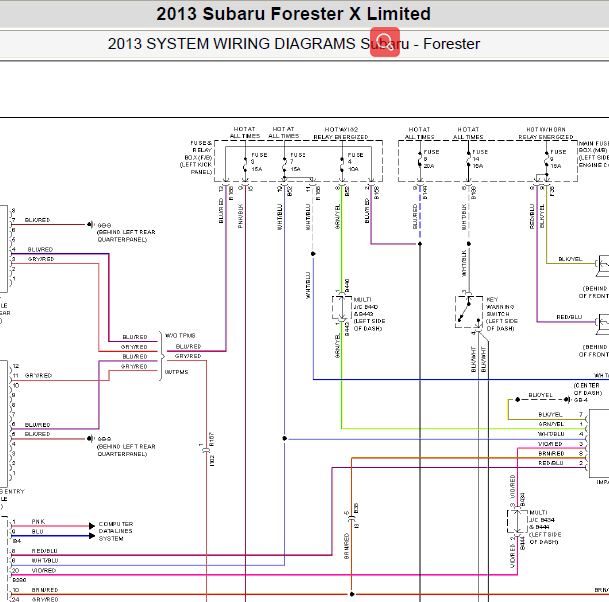Click the 'PNK' wire label at pin 1
The image size is (609, 602).
[x=38, y=522]
